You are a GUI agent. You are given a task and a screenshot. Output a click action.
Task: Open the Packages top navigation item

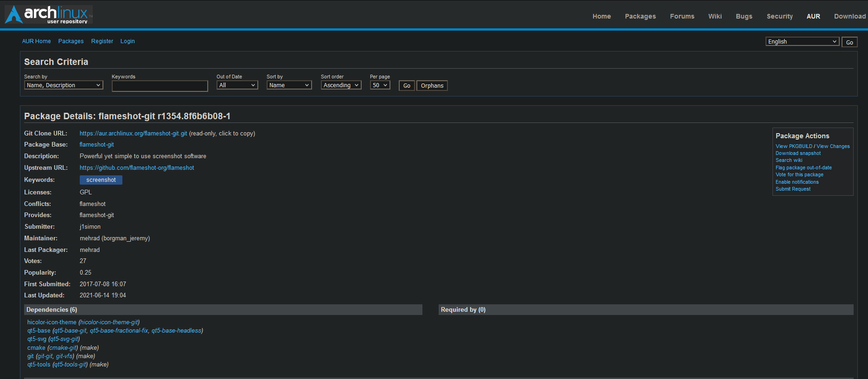[640, 16]
